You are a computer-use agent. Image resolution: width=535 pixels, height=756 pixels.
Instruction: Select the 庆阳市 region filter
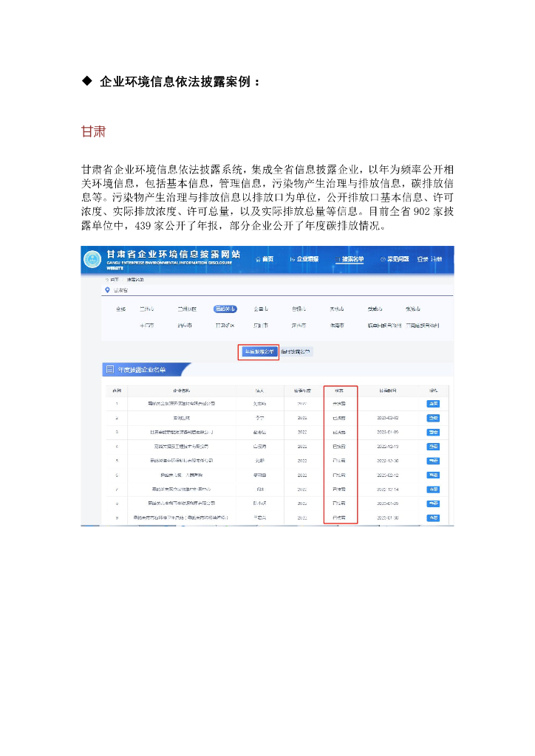(261, 326)
